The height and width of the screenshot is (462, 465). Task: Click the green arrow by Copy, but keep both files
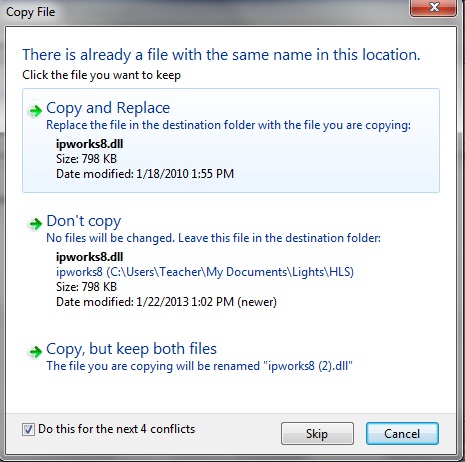coord(36,351)
